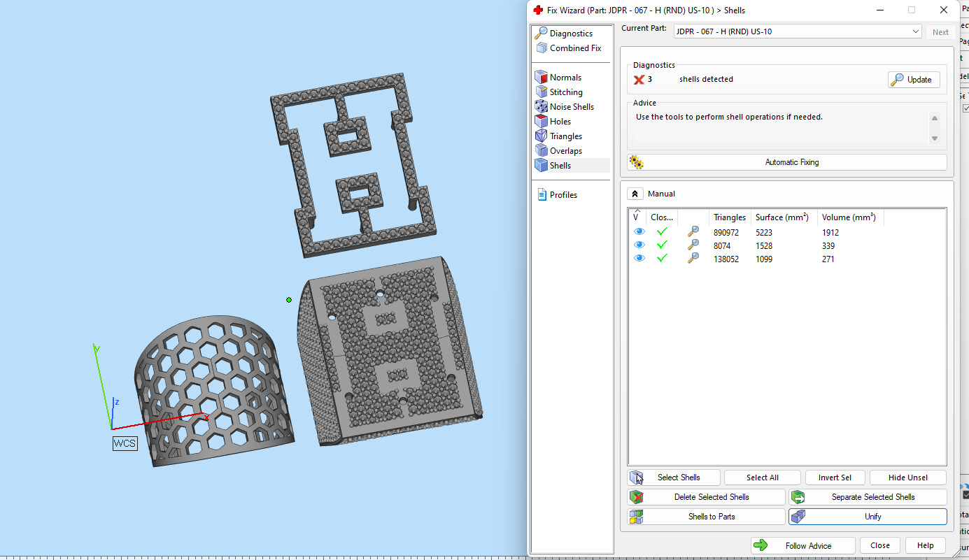
Task: Open the Normals fixing step
Action: tap(558, 78)
